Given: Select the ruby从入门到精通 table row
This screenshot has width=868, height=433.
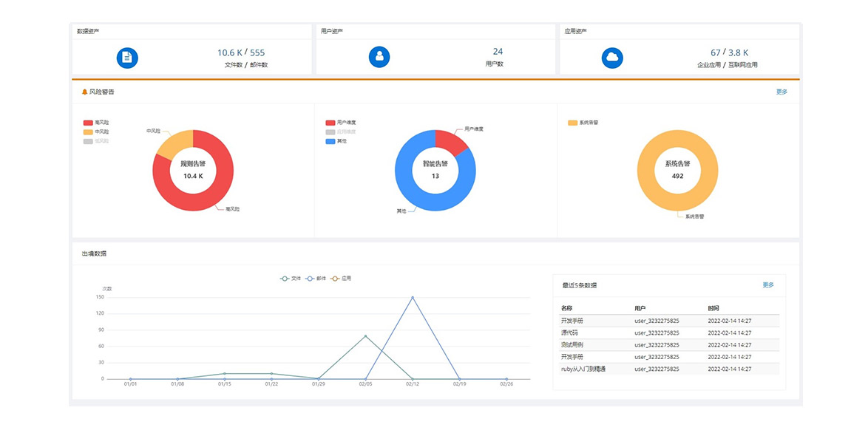Looking at the screenshot, I should [669, 369].
